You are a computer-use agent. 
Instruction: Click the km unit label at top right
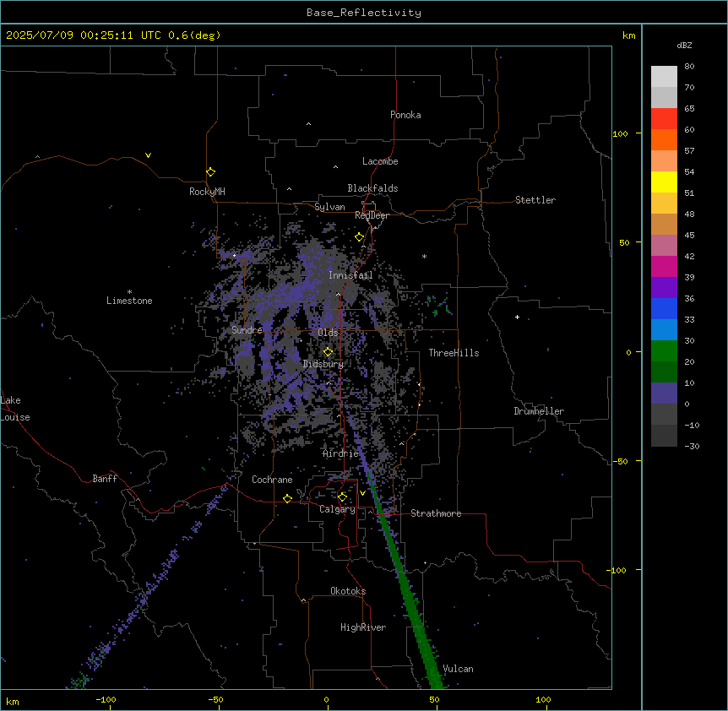click(629, 35)
